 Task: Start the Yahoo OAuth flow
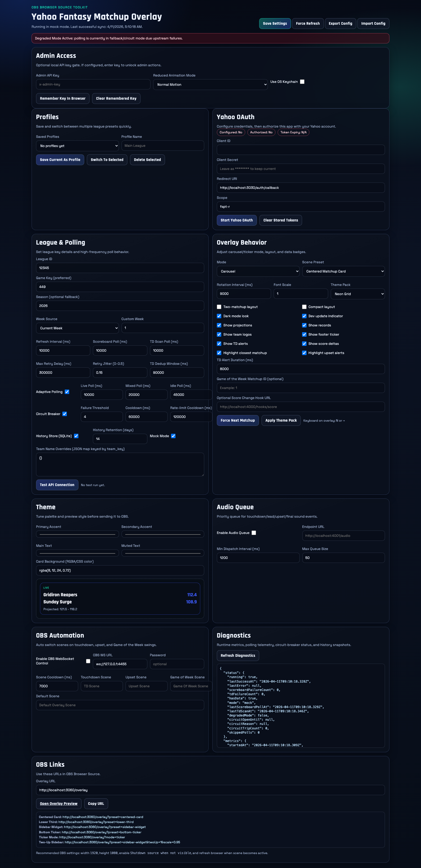pos(236,220)
